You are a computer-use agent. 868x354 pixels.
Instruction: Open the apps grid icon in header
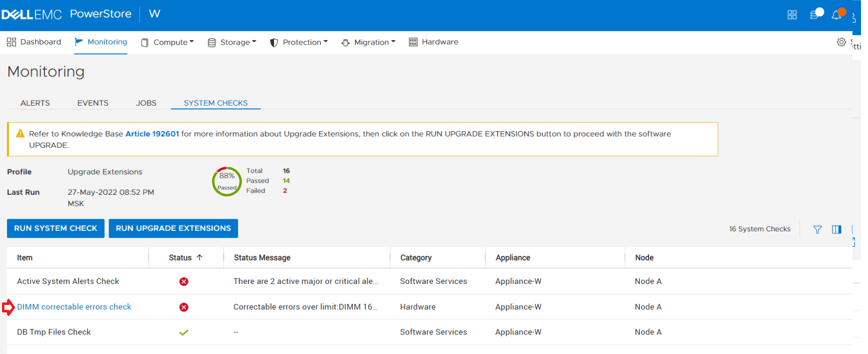792,15
